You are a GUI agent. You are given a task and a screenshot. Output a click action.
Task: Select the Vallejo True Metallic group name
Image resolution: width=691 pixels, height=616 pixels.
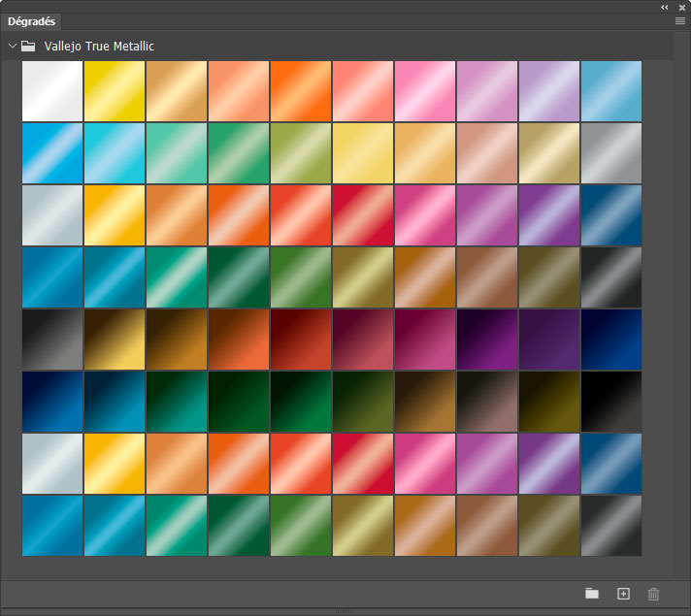click(99, 46)
